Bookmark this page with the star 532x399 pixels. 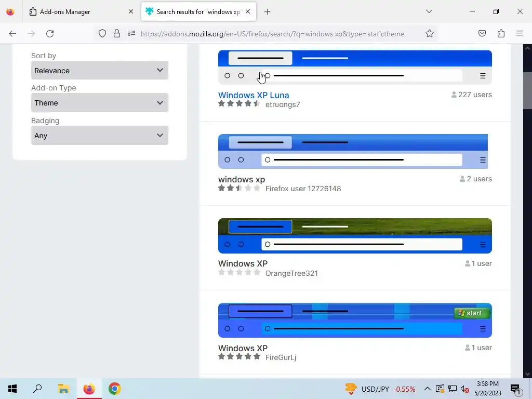(430, 34)
